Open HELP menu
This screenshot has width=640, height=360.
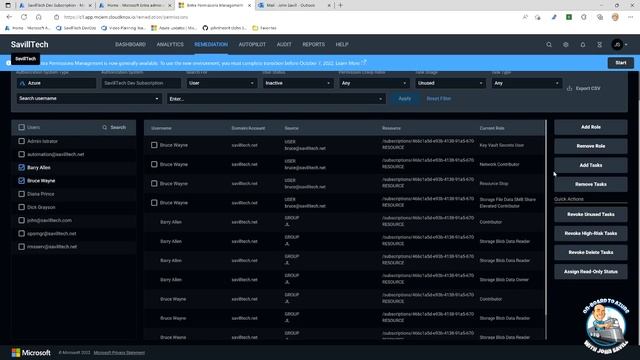pos(342,44)
